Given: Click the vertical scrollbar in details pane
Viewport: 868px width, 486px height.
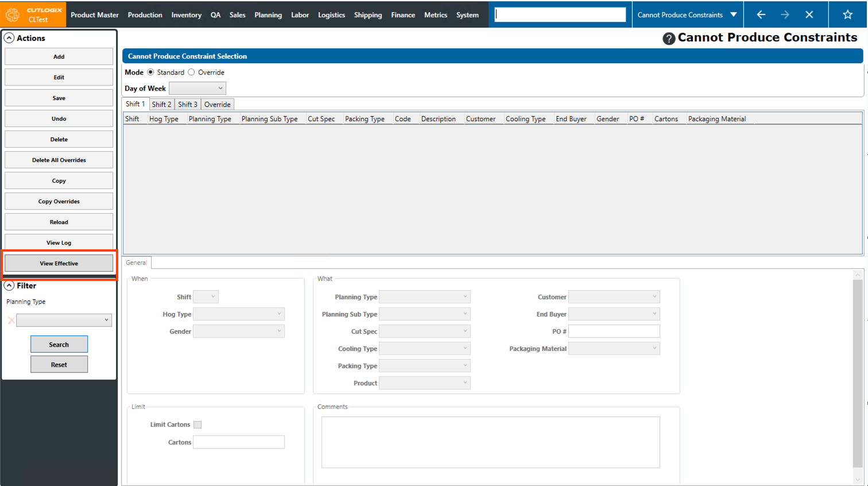Looking at the screenshot, I should pyautogui.click(x=858, y=373).
